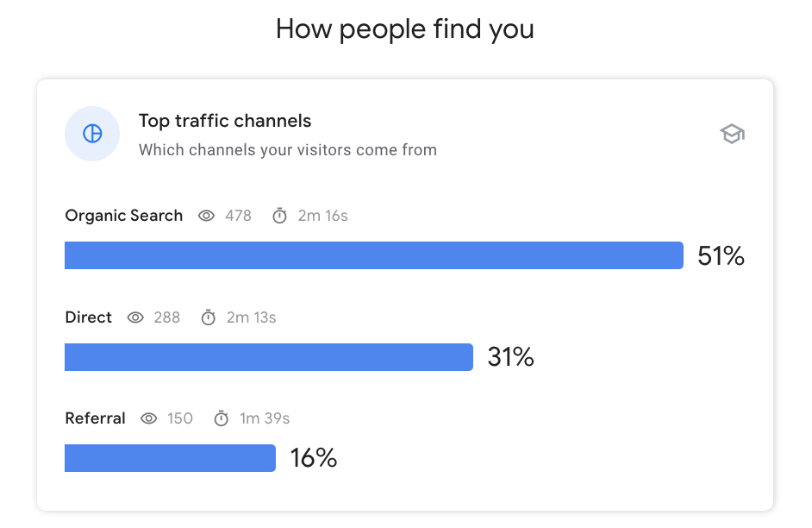The image size is (812, 528).
Task: Expand the Referral channel row
Action: coord(95,418)
